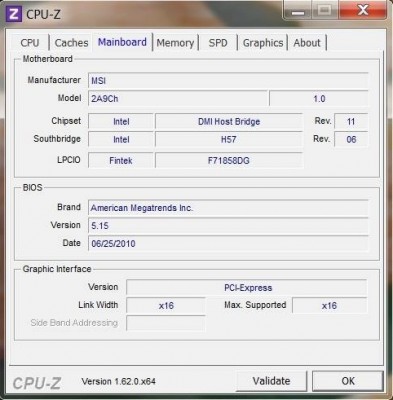Screen dimensions: 393x400
Task: Click the maximize button in title bar
Action: tap(325, 10)
